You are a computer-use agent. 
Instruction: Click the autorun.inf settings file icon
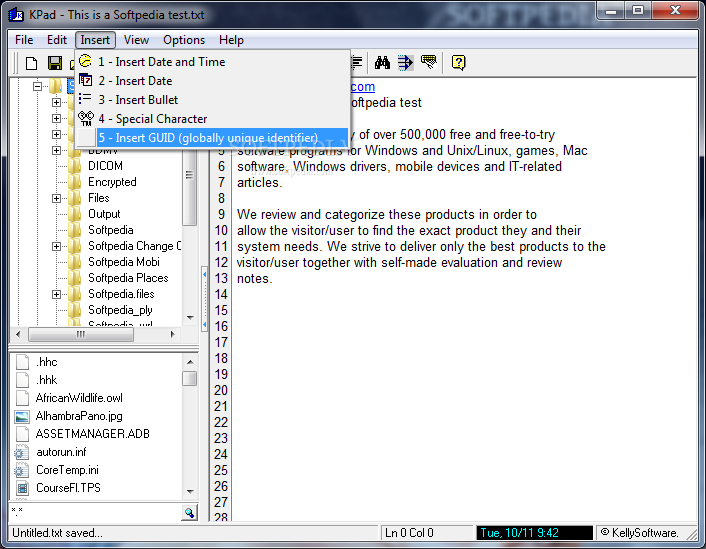click(21, 452)
